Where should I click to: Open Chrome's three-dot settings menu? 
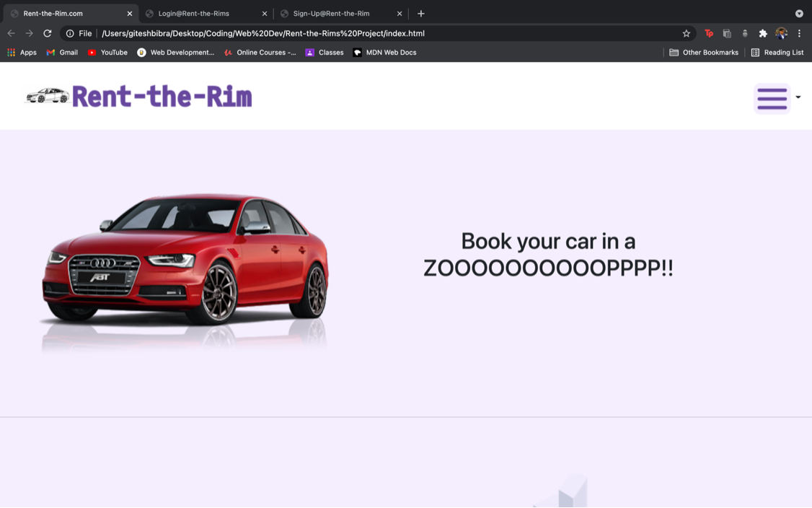798,33
